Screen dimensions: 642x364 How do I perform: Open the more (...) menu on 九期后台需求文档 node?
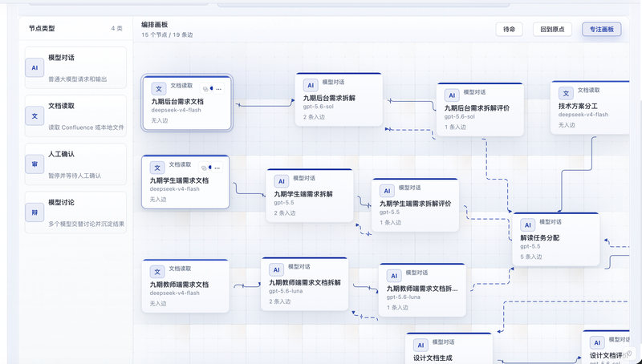tap(218, 89)
